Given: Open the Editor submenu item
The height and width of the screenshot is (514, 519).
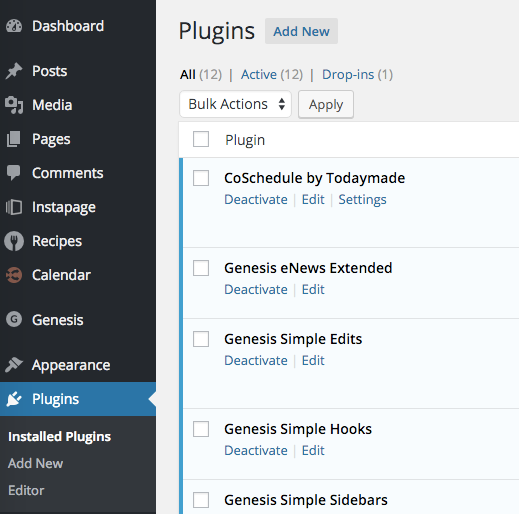Looking at the screenshot, I should [26, 490].
